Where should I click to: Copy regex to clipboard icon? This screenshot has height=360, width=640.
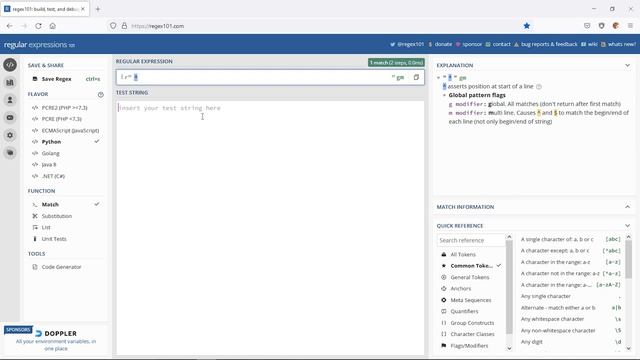pyautogui.click(x=416, y=77)
